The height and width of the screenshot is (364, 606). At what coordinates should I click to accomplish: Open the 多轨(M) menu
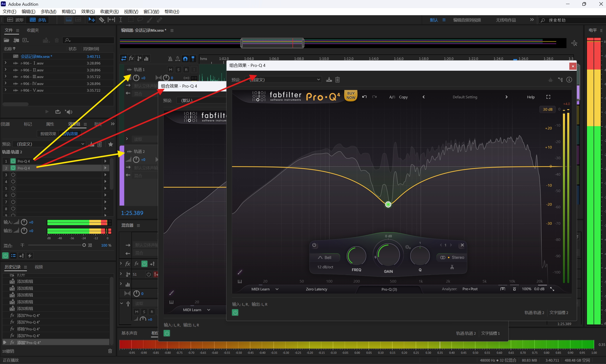tap(48, 11)
